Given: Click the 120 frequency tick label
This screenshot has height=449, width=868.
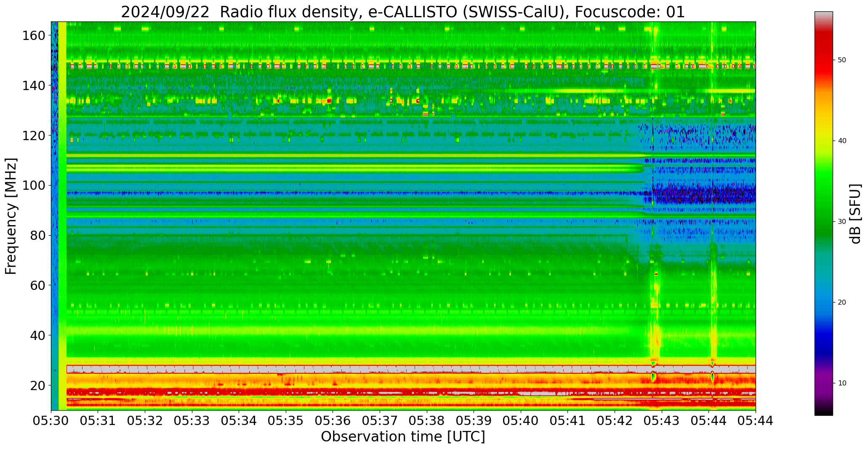Looking at the screenshot, I should [34, 135].
